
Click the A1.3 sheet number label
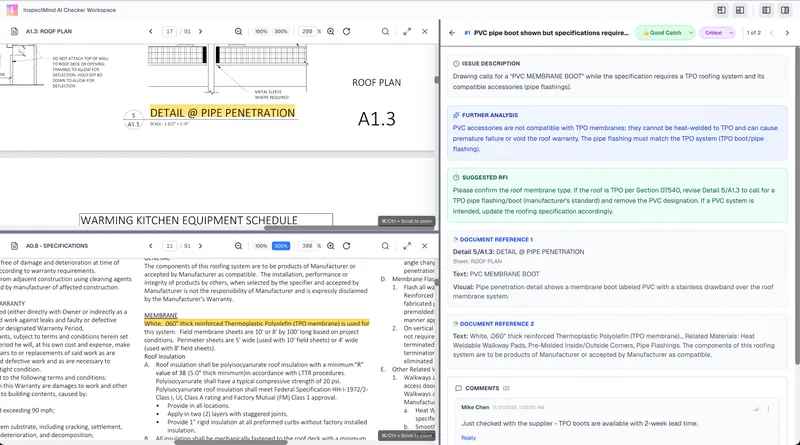click(x=377, y=119)
